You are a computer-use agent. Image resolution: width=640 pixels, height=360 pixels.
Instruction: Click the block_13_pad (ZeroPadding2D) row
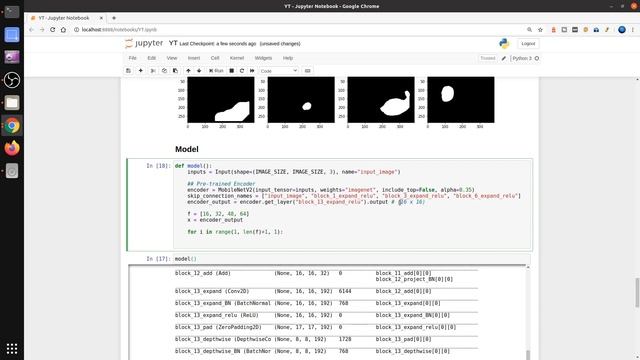point(326,327)
